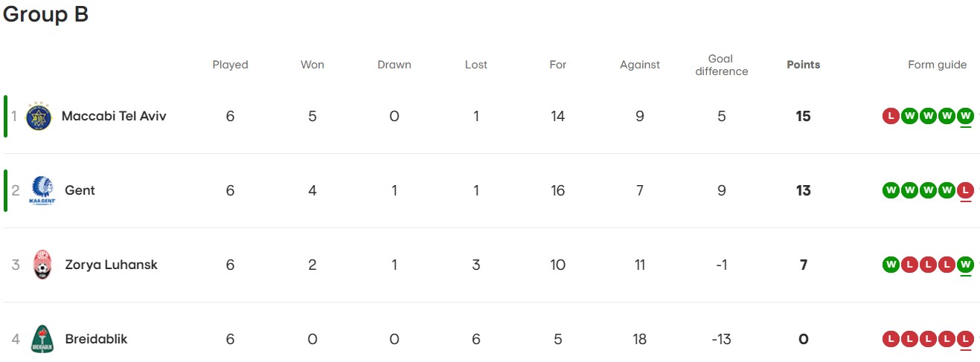Click Breidablik's latest underlined loss form icon
The image size is (980, 362).
(x=966, y=339)
